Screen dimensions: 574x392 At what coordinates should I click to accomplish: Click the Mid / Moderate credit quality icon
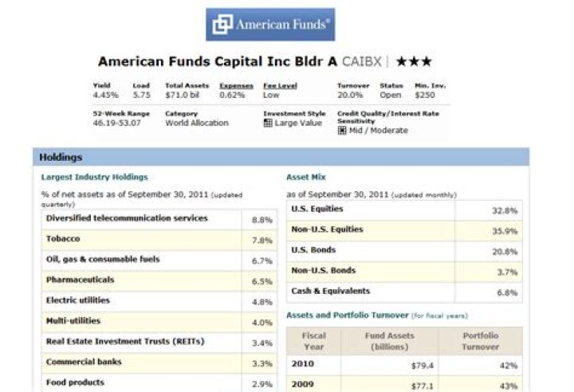click(x=343, y=131)
